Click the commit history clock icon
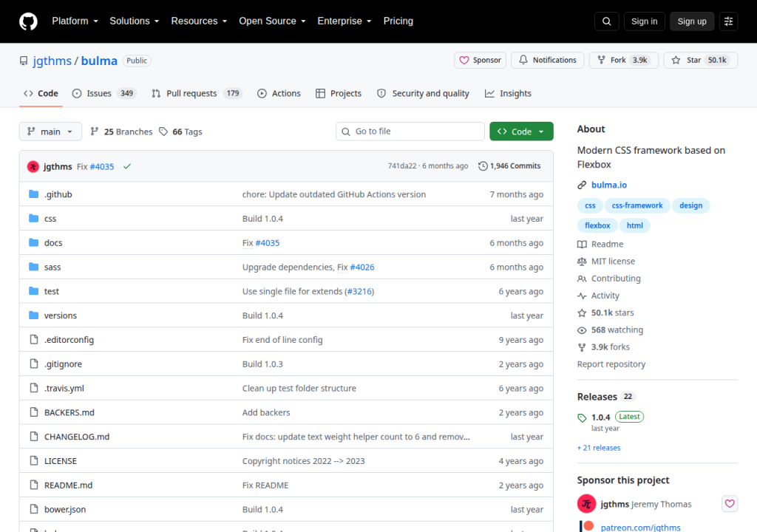 483,166
